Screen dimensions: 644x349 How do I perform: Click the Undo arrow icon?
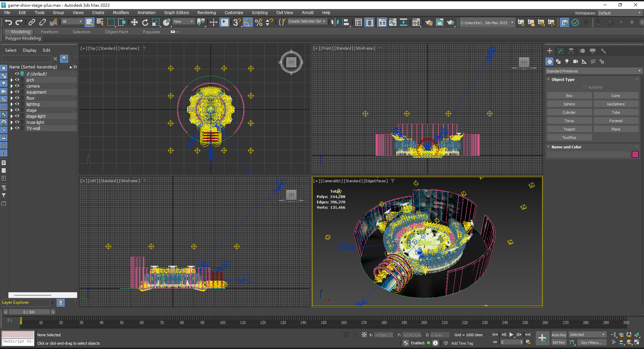[8, 22]
